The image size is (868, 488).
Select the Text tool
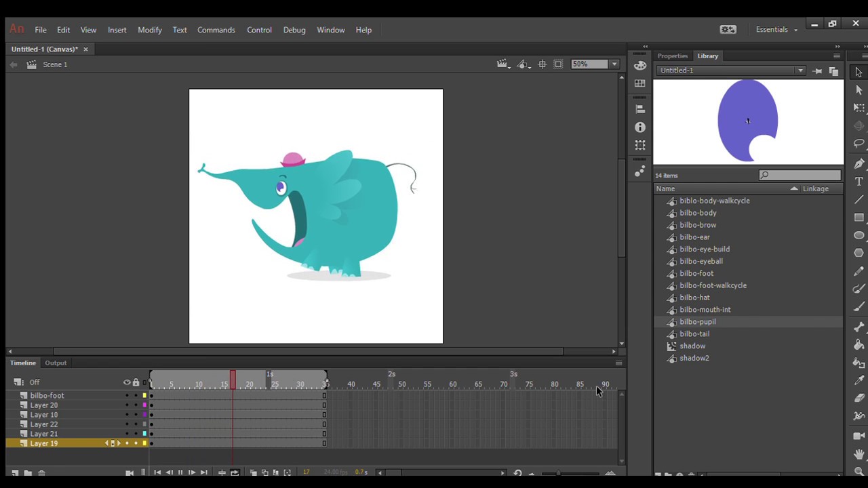click(859, 182)
